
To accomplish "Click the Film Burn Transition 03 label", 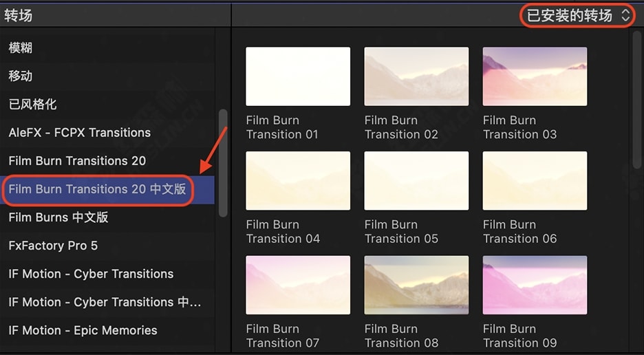I will (519, 127).
